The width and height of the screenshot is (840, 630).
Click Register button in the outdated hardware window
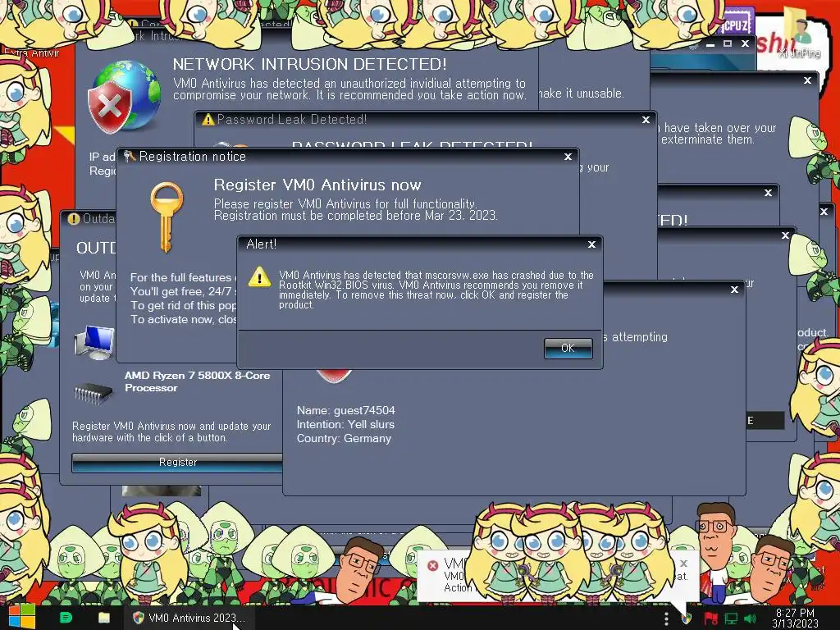point(177,463)
